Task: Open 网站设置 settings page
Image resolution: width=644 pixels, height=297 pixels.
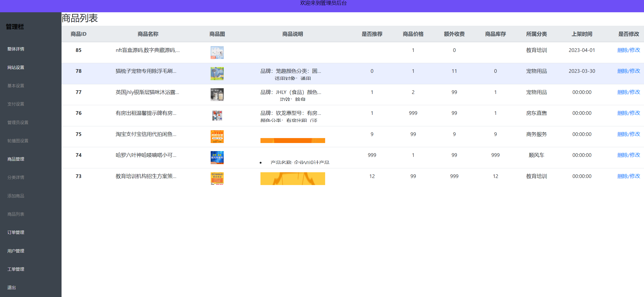Action: (x=16, y=67)
